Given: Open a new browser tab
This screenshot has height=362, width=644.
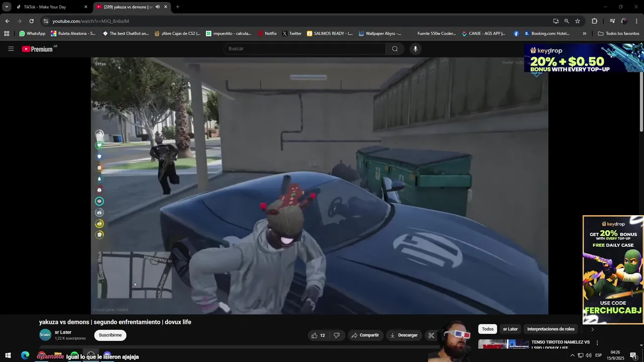Looking at the screenshot, I should tap(178, 7).
